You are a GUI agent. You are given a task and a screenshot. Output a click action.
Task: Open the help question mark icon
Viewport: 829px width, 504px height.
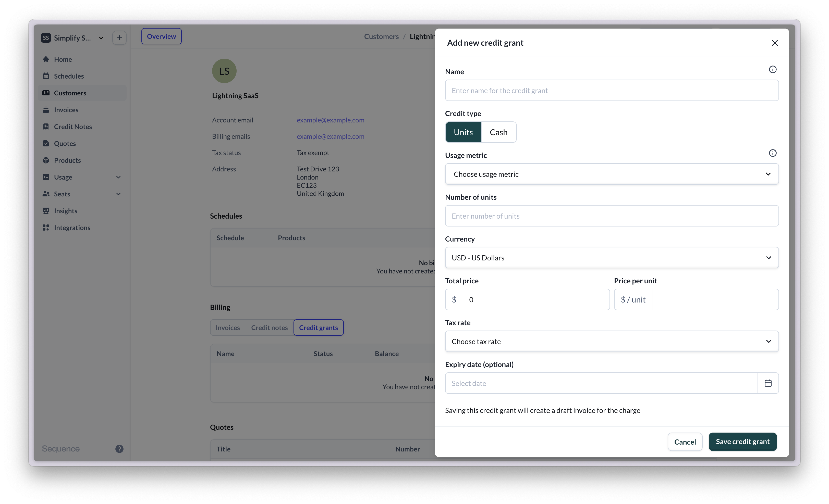119,448
